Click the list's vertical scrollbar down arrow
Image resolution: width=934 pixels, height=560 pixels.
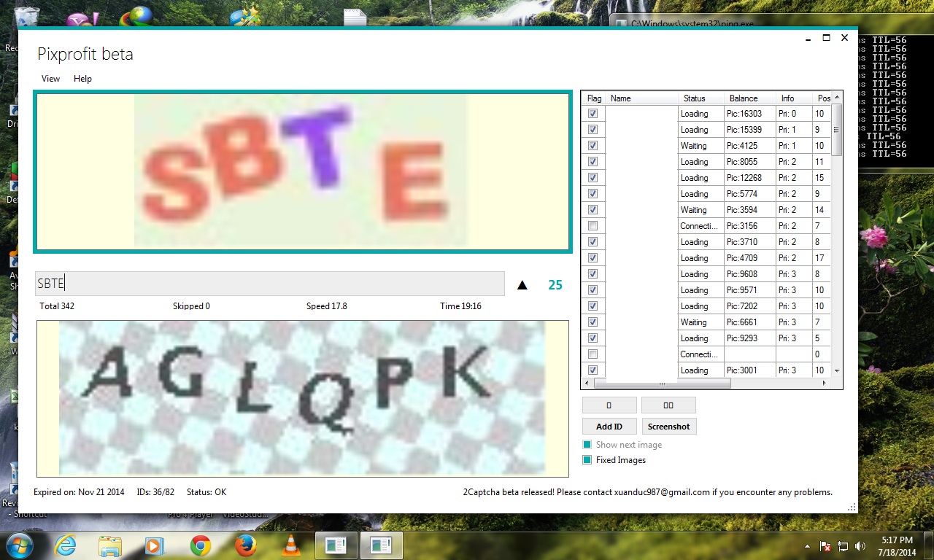tap(837, 370)
